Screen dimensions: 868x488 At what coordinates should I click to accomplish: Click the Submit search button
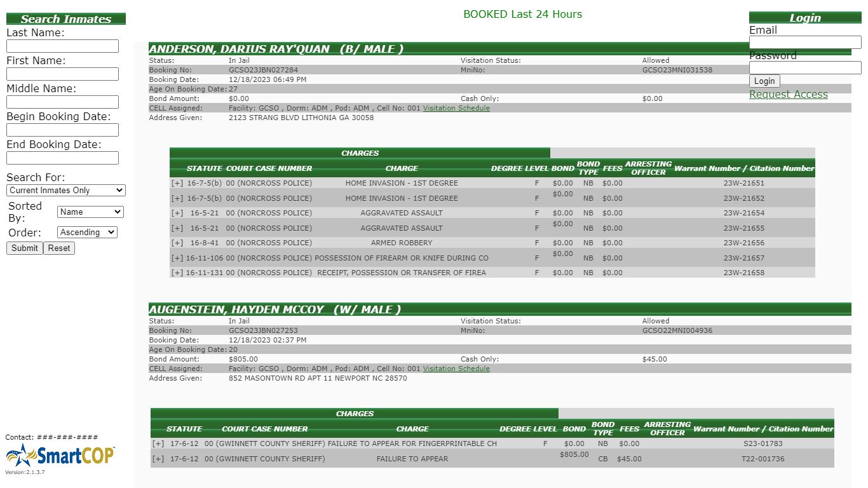25,248
